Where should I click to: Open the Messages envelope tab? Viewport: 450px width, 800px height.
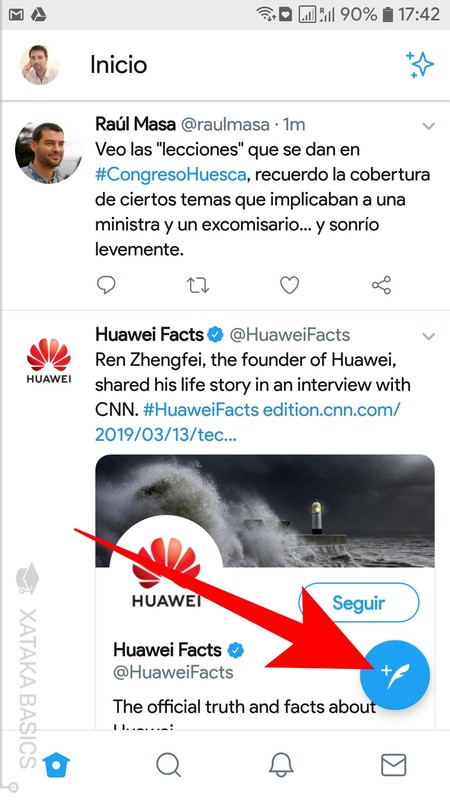tap(394, 765)
